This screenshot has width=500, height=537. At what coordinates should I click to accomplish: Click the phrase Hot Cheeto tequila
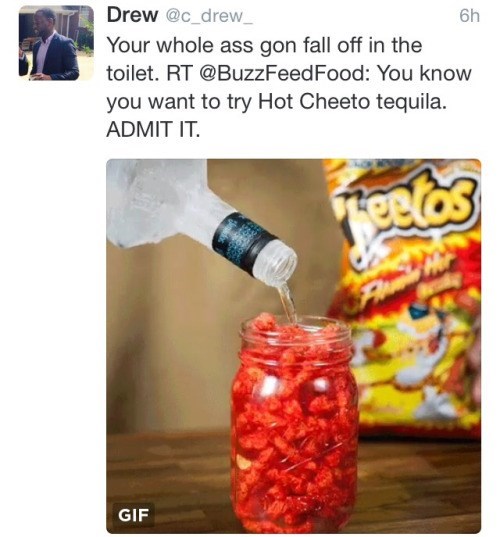point(352,101)
